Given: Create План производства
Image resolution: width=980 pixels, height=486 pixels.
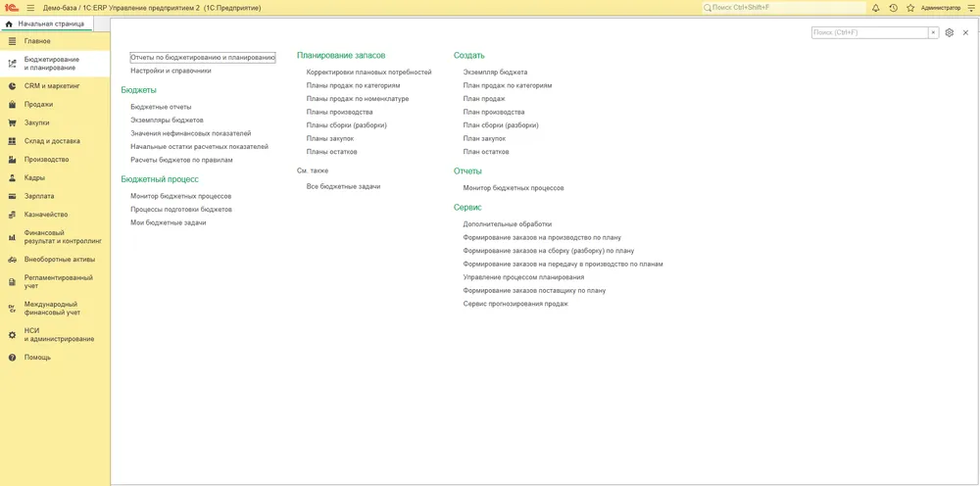Looking at the screenshot, I should (494, 112).
